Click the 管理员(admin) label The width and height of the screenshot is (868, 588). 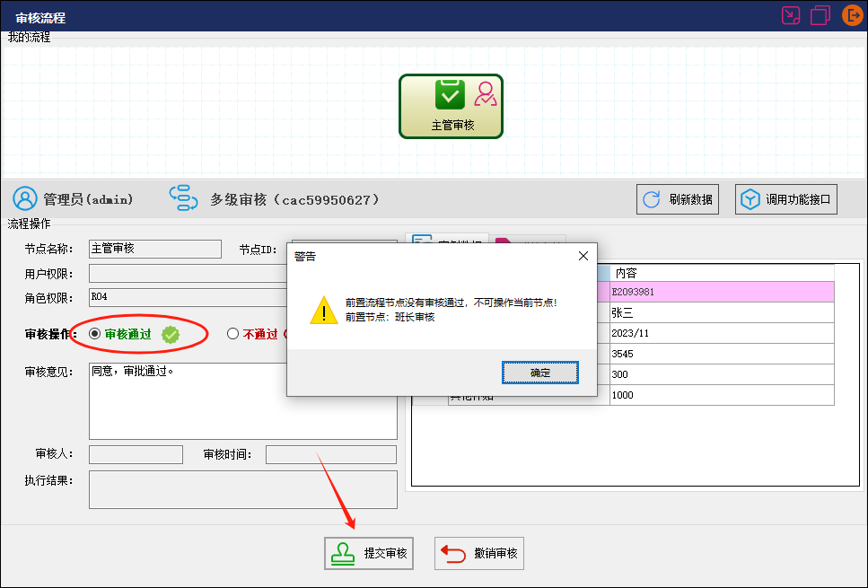tap(89, 199)
